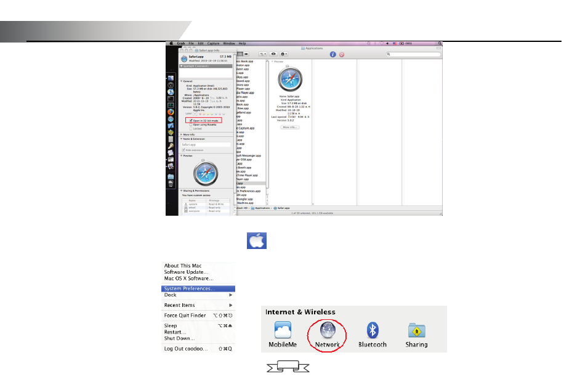The image size is (588, 392).
Task: Click Finder icon in the Dock
Action: tap(171, 78)
